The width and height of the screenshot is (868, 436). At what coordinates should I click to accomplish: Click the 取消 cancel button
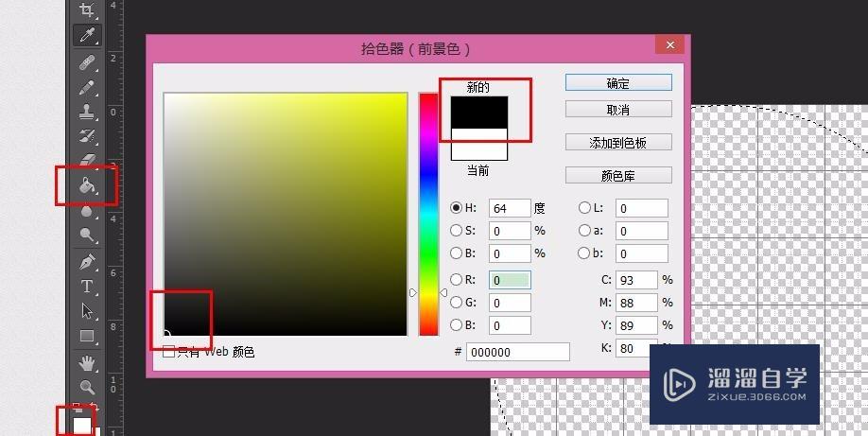[x=618, y=109]
